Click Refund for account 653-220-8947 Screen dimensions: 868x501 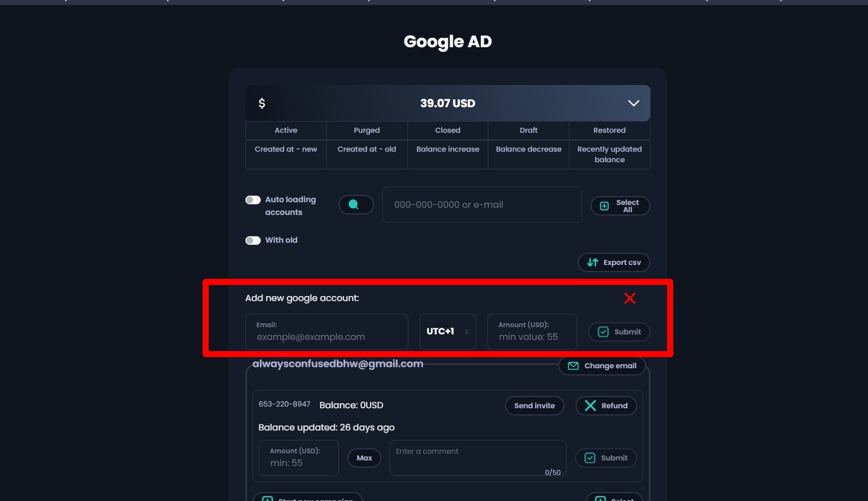606,406
